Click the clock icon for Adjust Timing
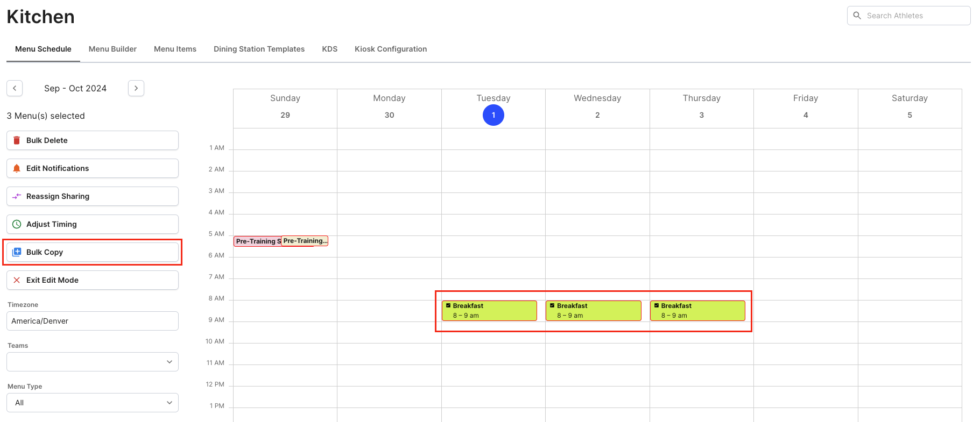This screenshot has height=422, width=980. pos(17,224)
